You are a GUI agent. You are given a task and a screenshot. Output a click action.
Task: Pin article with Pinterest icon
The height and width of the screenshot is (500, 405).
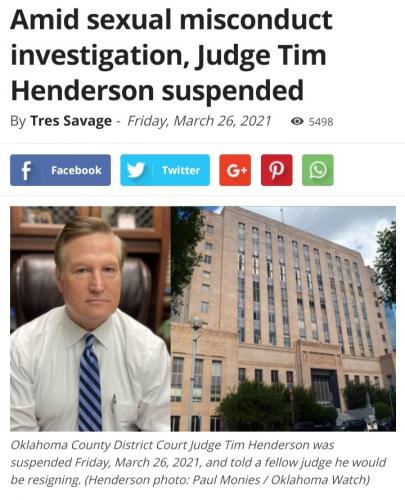tap(277, 170)
